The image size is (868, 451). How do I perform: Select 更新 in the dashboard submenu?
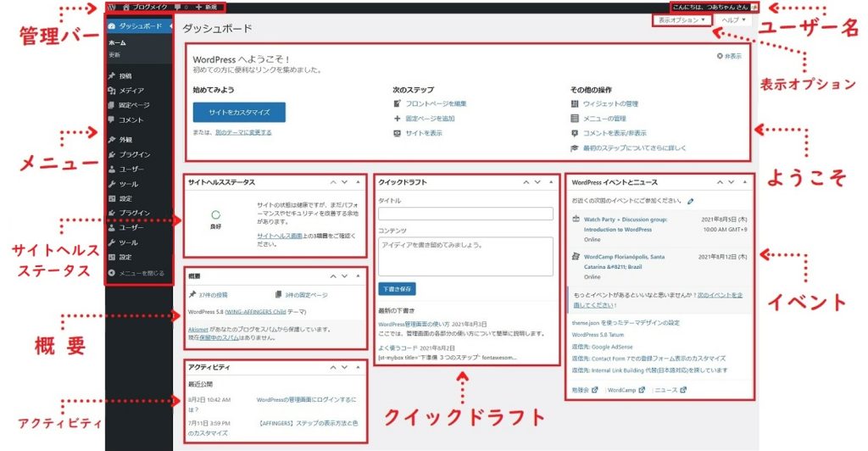point(114,55)
